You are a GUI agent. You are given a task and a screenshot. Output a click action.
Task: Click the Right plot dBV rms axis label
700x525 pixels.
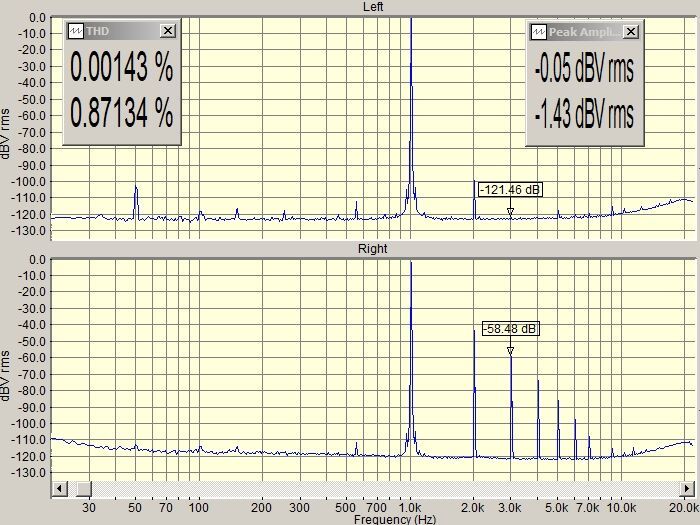[x=5, y=375]
